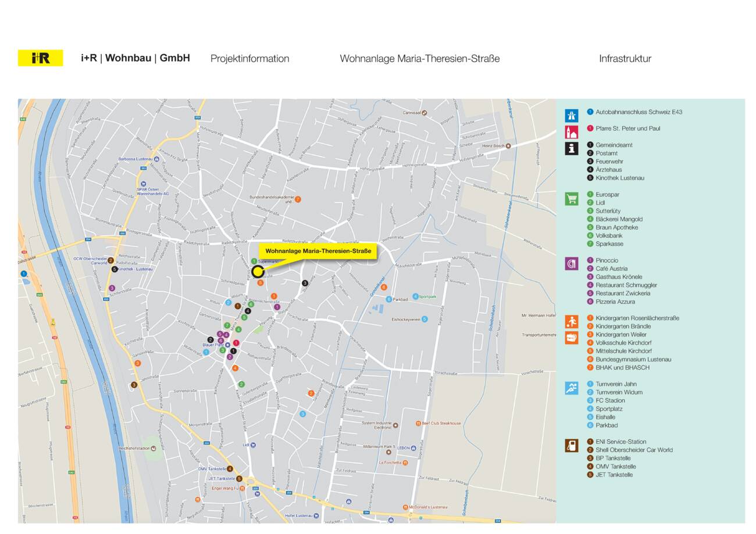The height and width of the screenshot is (534, 756).
Task: Click the LEDON shop pin on map
Action: point(413,448)
